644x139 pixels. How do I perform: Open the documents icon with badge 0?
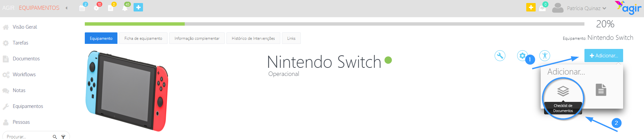click(111, 8)
